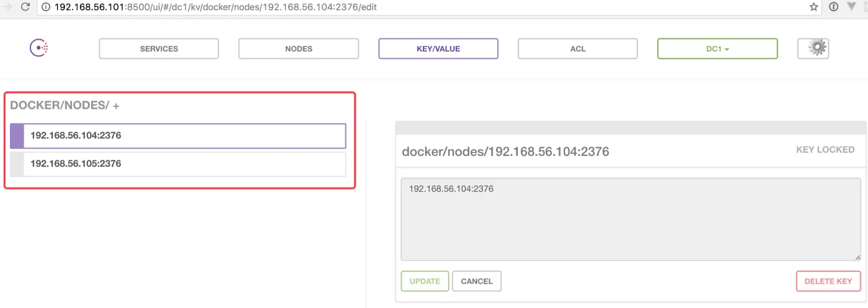
Task: Click the Consul logo icon
Action: [39, 48]
